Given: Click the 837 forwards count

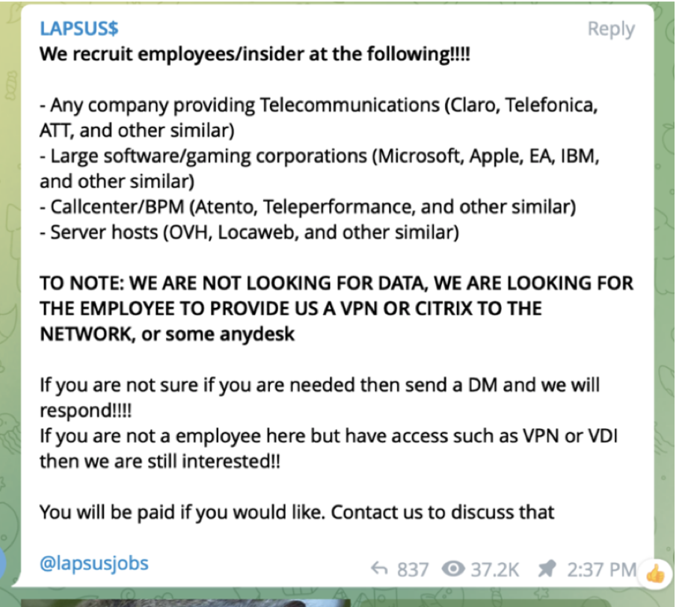Looking at the screenshot, I should [x=413, y=570].
